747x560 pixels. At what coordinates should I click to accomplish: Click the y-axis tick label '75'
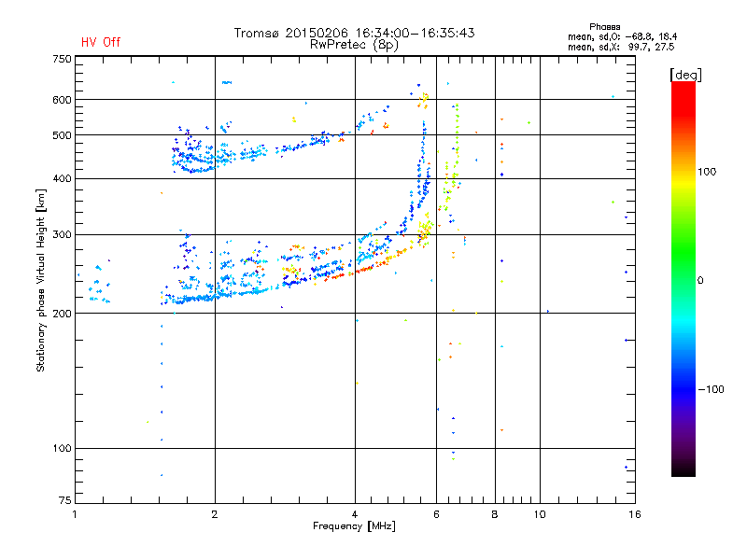coord(64,500)
